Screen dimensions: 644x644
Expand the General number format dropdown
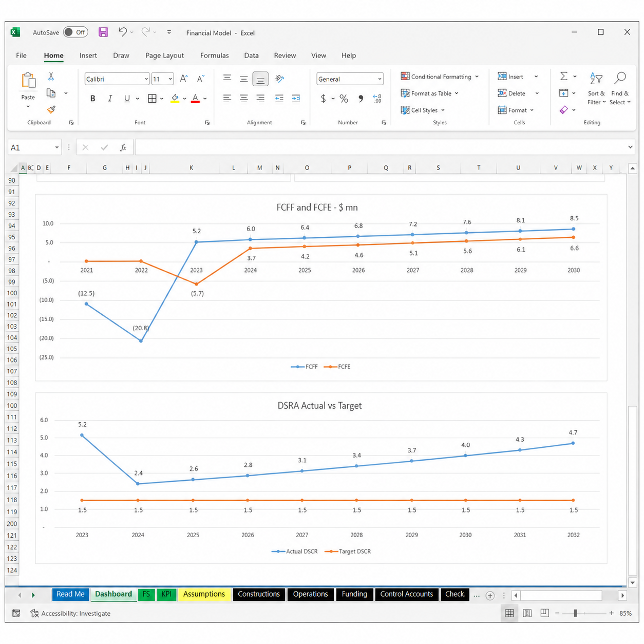350,79
